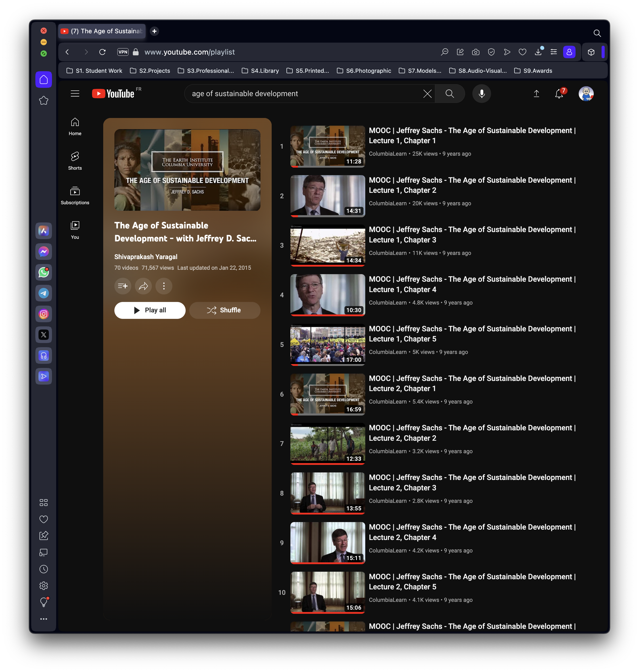Share the playlist with arrow icon
The height and width of the screenshot is (672, 639).
coord(144,286)
